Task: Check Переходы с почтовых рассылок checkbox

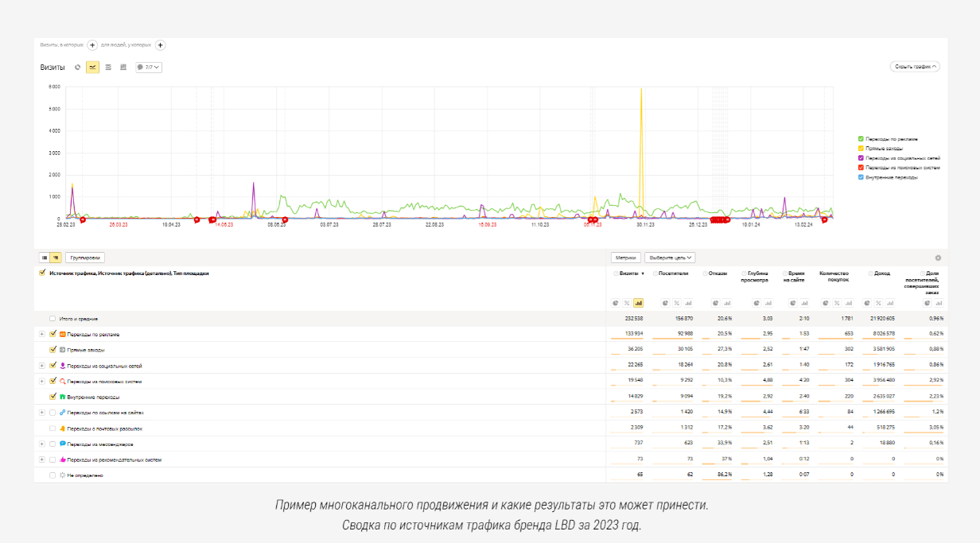Action: pos(52,428)
